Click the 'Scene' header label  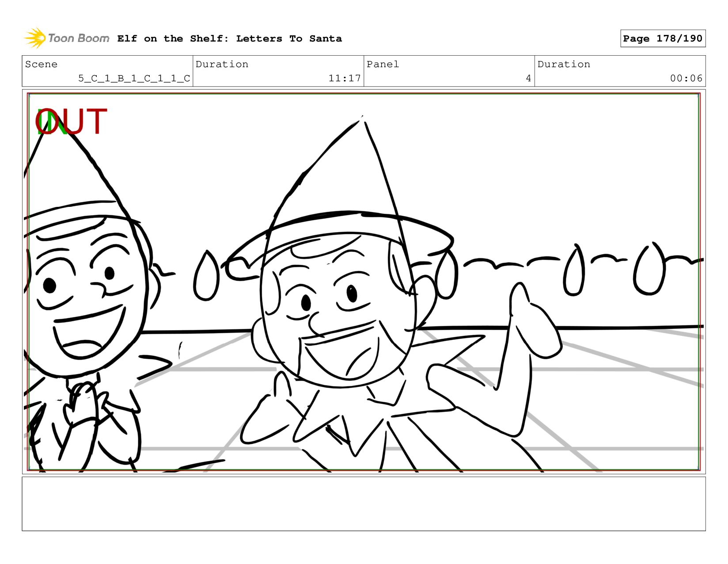tap(41, 64)
